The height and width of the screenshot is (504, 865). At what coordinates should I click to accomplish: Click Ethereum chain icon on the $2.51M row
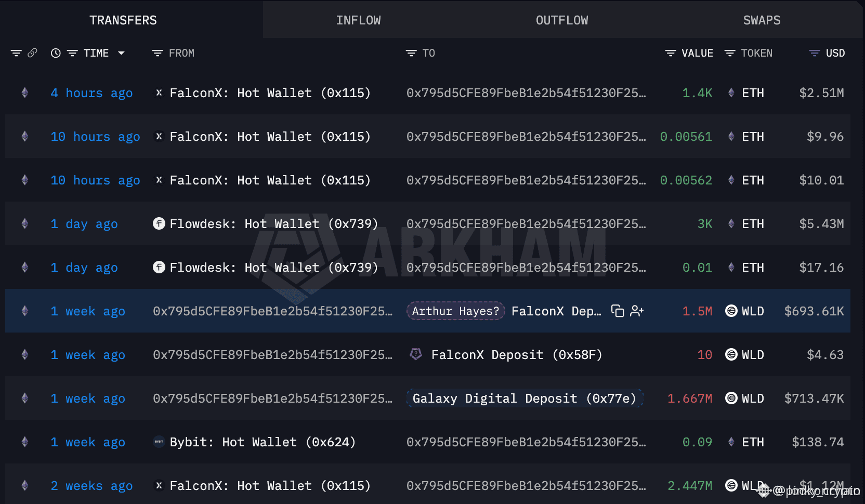pos(24,93)
